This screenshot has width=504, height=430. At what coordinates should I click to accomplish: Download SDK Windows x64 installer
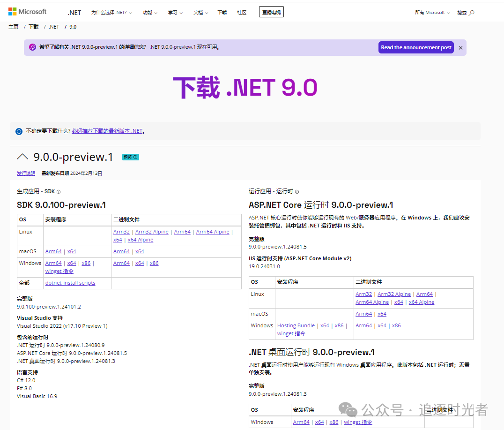(72, 263)
